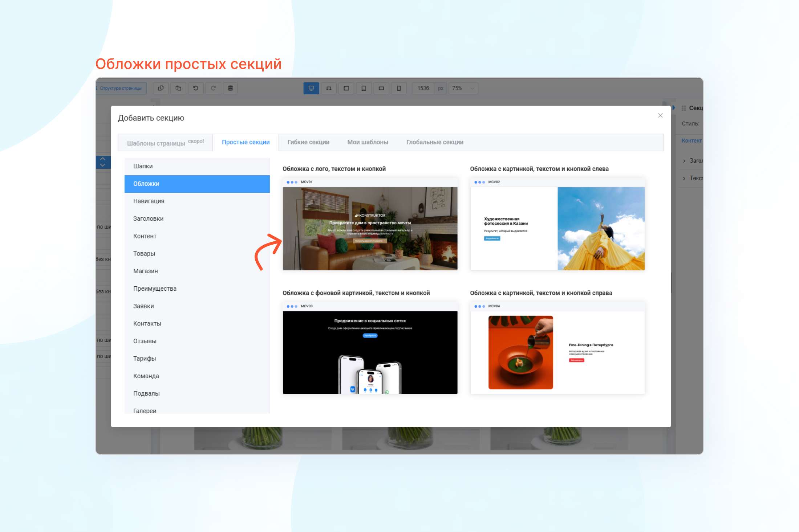
Task: Undo the last action in toolbar
Action: click(195, 88)
